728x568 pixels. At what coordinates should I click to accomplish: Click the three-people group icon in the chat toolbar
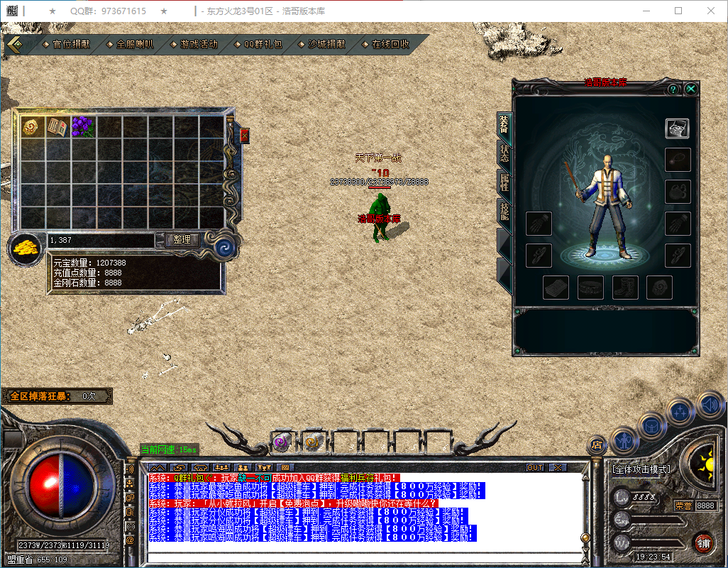(222, 468)
